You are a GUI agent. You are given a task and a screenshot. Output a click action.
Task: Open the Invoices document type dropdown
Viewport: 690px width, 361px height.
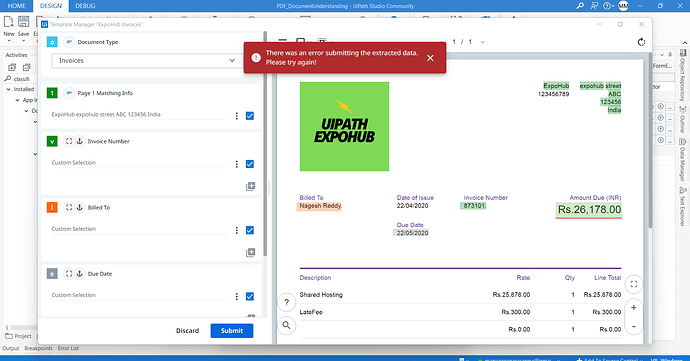[147, 61]
